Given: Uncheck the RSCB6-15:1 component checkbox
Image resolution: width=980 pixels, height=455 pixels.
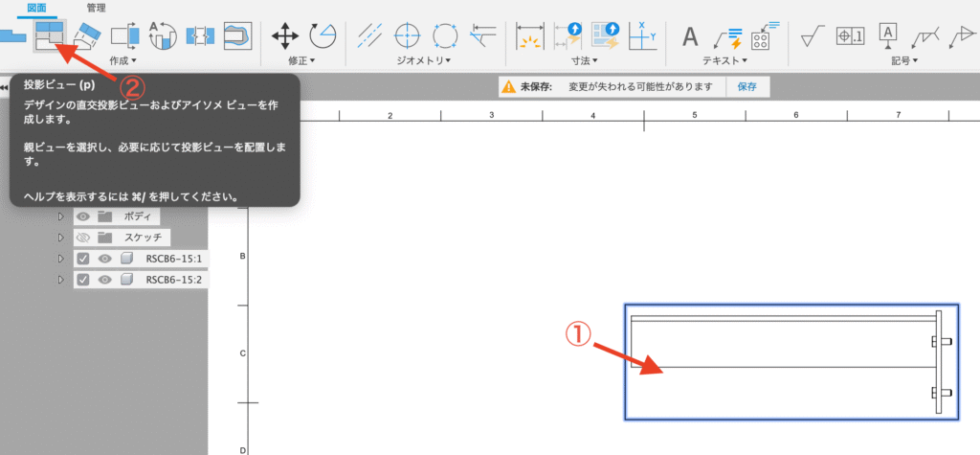Looking at the screenshot, I should point(83,259).
